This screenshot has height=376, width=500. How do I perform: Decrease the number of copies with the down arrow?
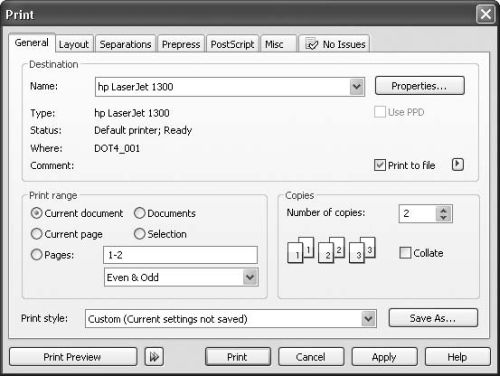tap(443, 218)
